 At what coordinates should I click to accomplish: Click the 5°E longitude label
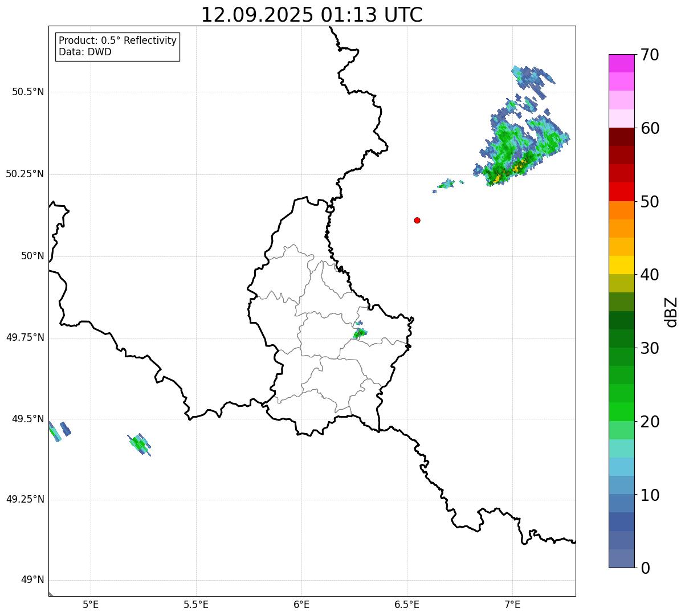tap(91, 605)
